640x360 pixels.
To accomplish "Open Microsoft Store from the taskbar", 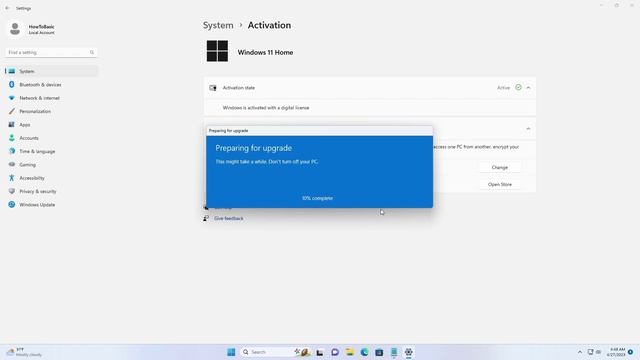I will 379,352.
